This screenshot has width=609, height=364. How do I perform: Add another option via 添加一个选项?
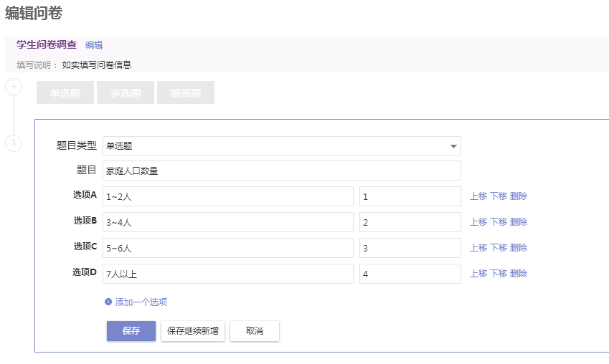coord(141,302)
